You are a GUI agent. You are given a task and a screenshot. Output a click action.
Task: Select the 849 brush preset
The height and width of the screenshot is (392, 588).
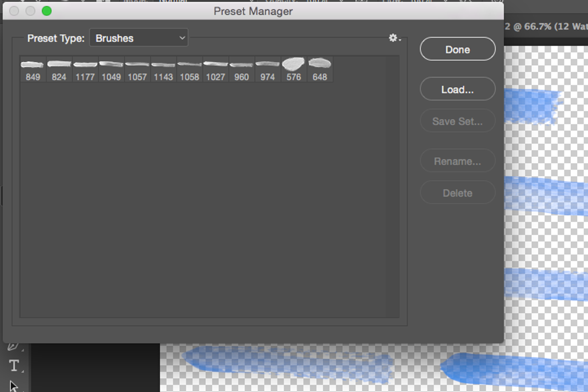point(33,69)
